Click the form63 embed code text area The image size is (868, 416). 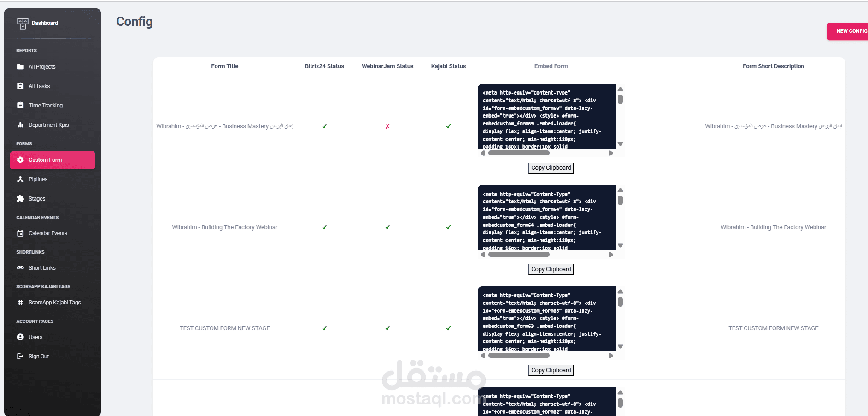547,319
